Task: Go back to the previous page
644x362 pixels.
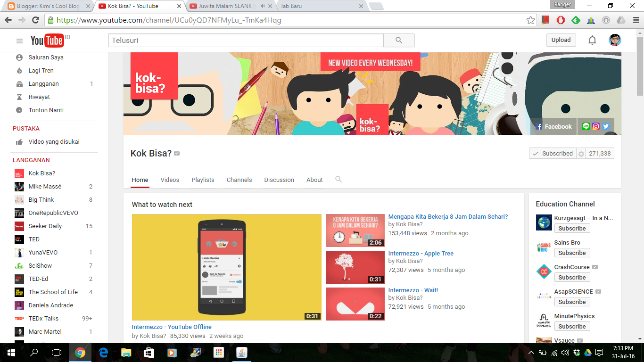Action: (x=8, y=20)
